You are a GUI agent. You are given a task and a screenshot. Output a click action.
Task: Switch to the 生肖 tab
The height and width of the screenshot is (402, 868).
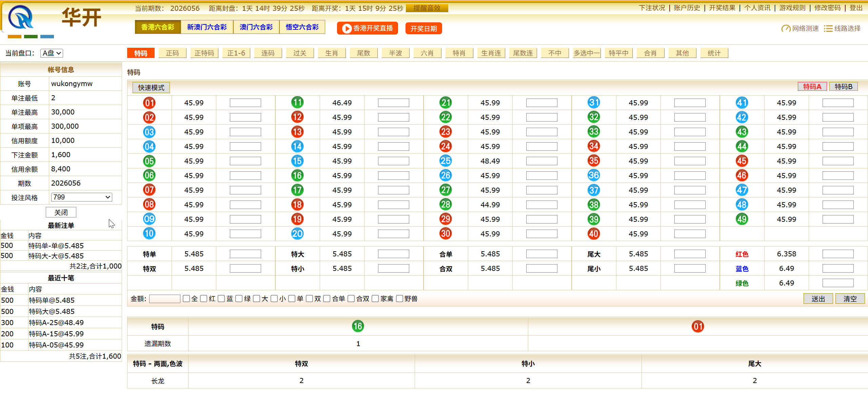tap(332, 53)
